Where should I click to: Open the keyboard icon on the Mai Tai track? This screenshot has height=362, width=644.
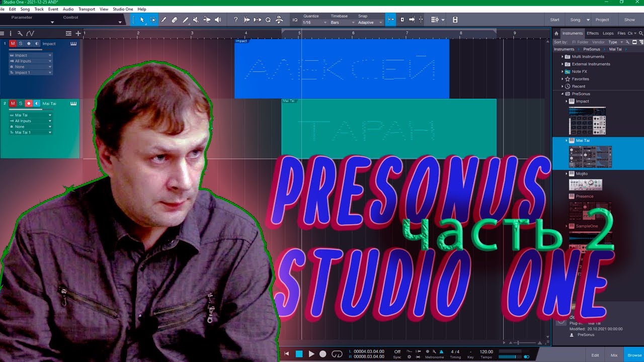[x=73, y=104]
